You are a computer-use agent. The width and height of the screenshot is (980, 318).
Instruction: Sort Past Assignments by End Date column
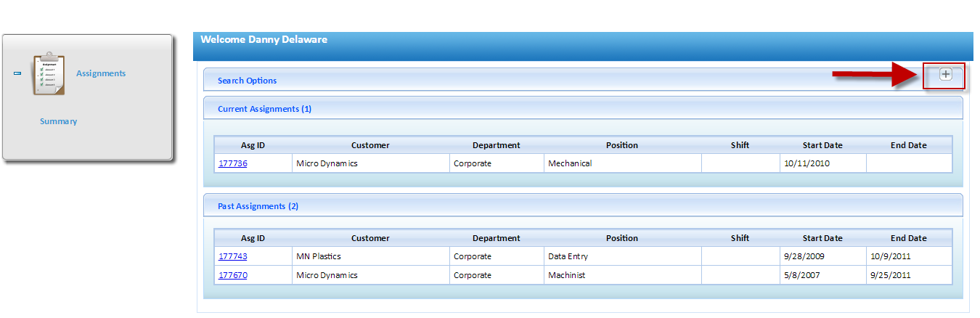[908, 238]
